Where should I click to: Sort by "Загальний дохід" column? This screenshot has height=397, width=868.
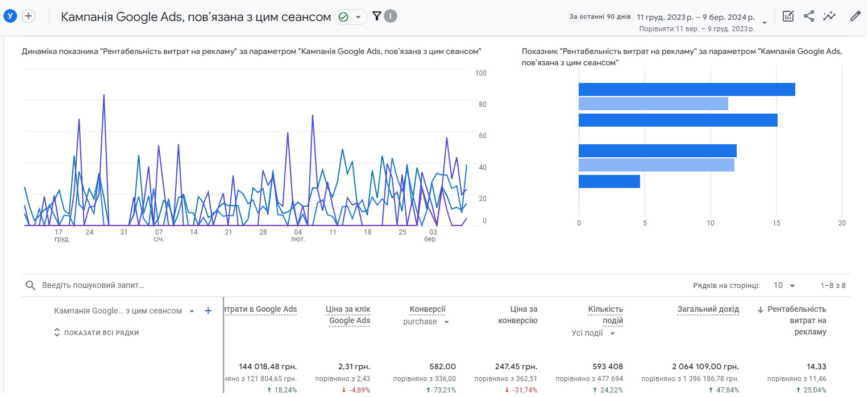click(x=708, y=310)
